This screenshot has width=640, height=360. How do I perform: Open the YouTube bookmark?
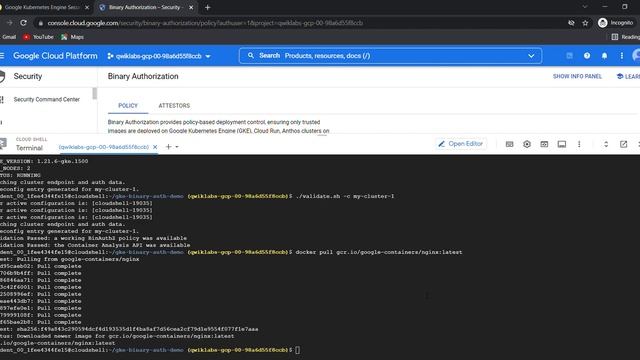38,37
